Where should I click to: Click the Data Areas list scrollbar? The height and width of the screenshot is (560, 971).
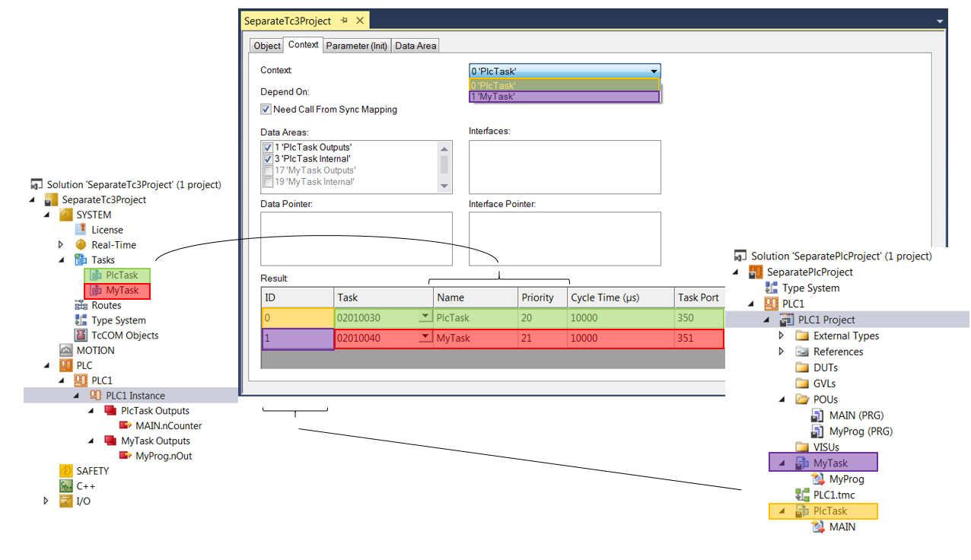point(444,167)
